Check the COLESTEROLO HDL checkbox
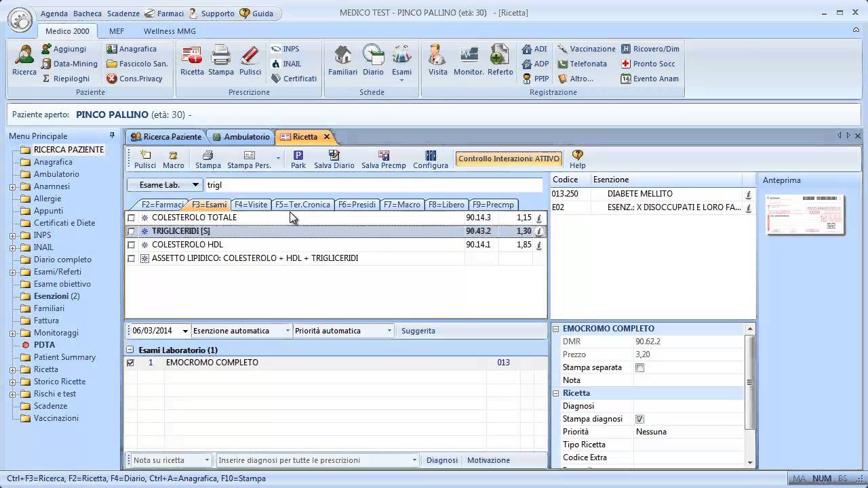 [x=132, y=245]
